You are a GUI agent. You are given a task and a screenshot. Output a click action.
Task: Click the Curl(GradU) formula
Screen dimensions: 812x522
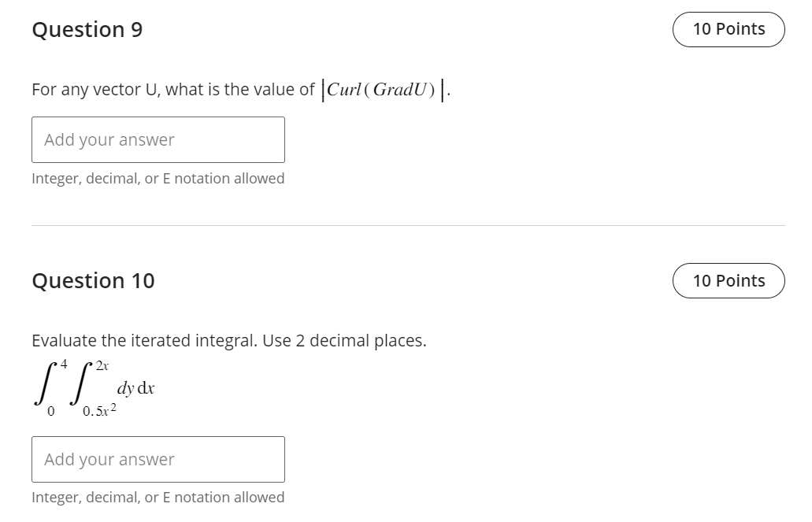tap(384, 90)
